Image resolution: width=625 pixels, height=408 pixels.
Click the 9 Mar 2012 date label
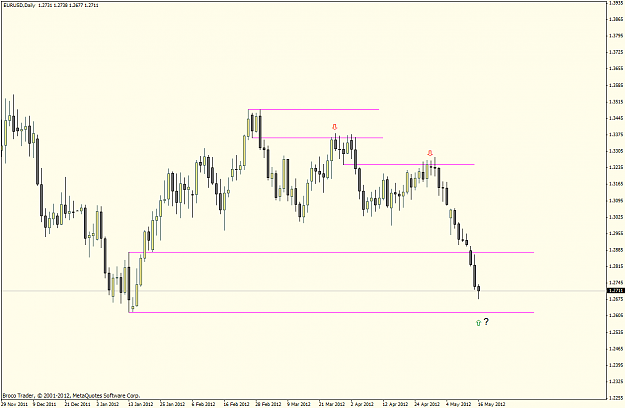coord(299,404)
